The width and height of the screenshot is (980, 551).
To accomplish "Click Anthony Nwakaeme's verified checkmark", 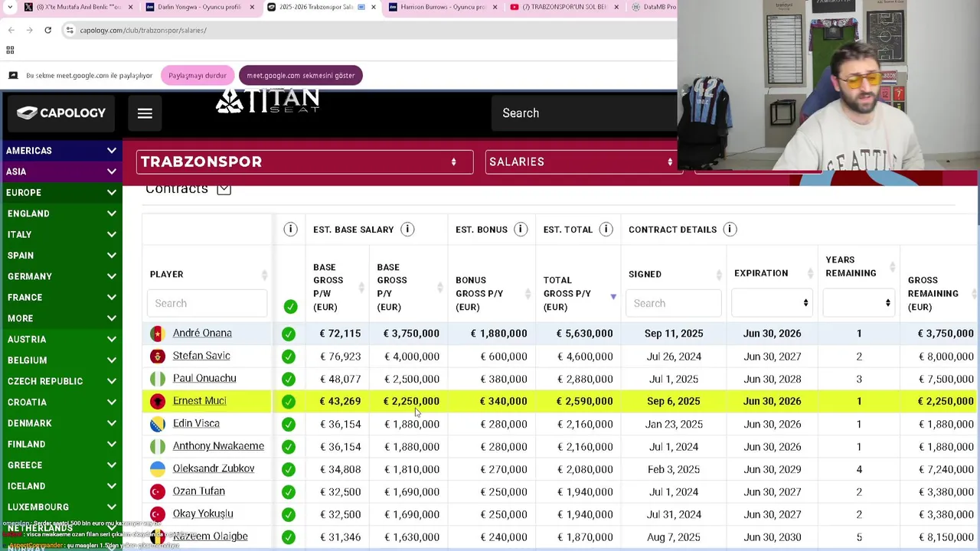I will tap(289, 446).
